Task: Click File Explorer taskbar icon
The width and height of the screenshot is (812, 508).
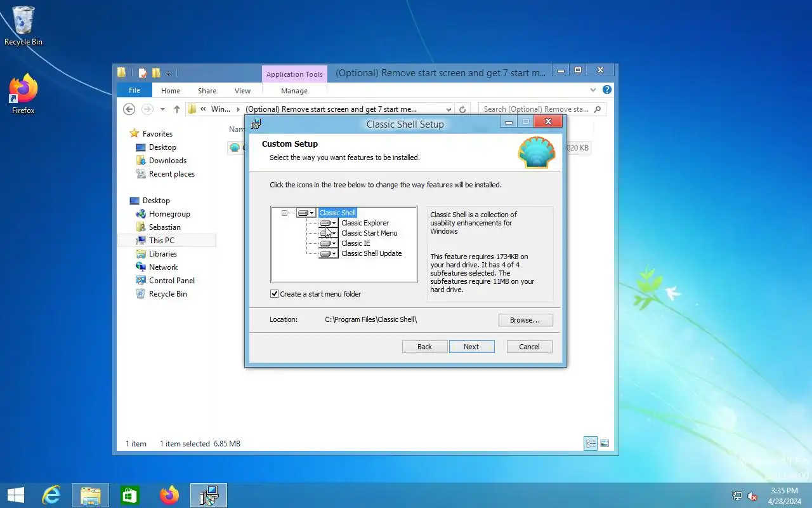Action: coord(90,495)
